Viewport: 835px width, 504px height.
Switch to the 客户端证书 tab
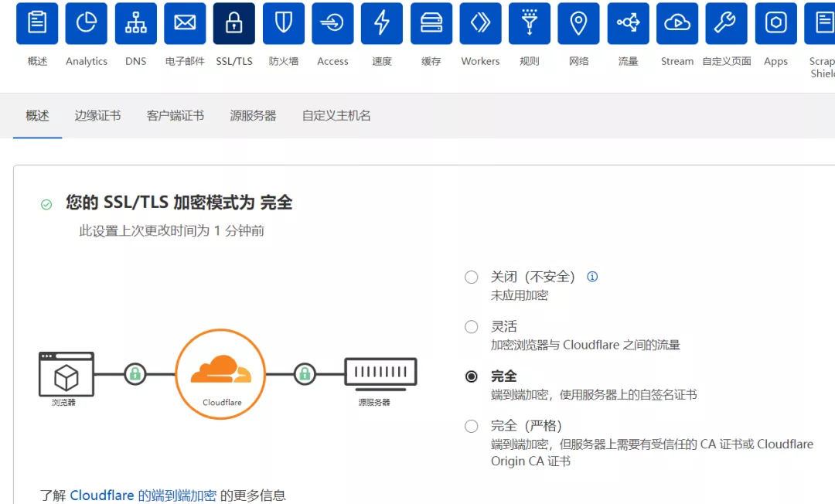(176, 116)
